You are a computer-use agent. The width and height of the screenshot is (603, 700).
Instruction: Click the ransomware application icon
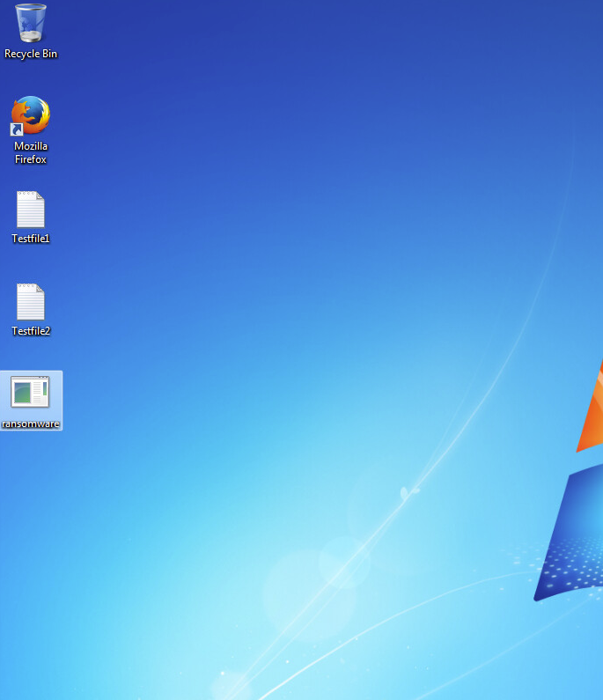(x=31, y=401)
